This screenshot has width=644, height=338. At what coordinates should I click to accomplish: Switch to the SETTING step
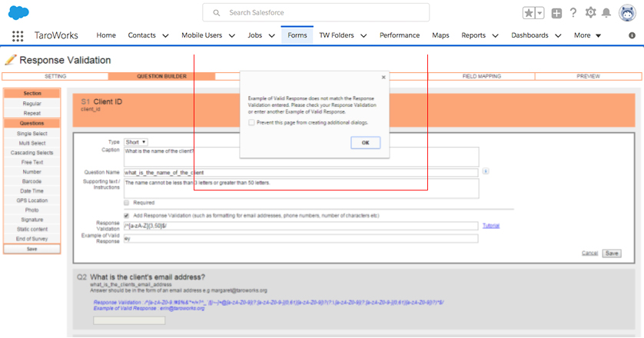55,76
